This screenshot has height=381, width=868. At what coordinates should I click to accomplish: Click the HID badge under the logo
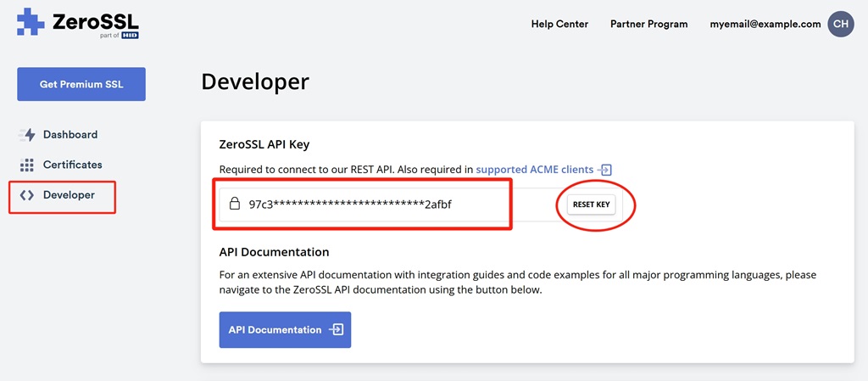pos(130,36)
